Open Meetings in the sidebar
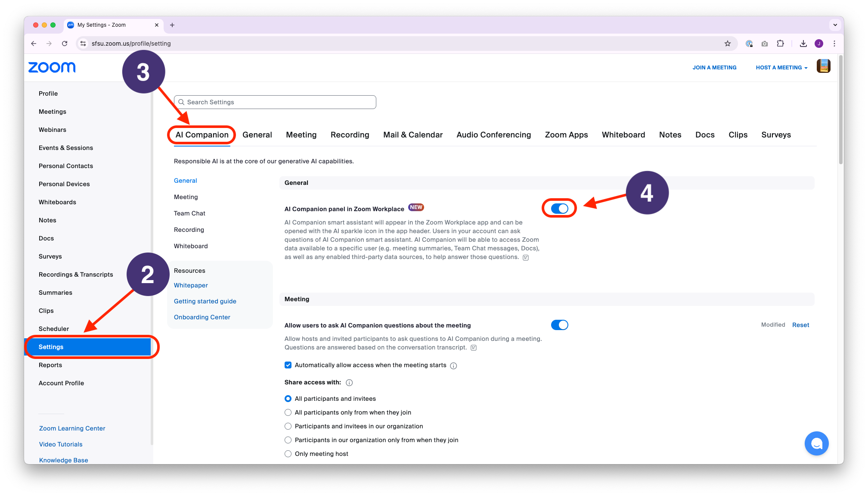Screen dimensions: 868x496 coord(53,112)
